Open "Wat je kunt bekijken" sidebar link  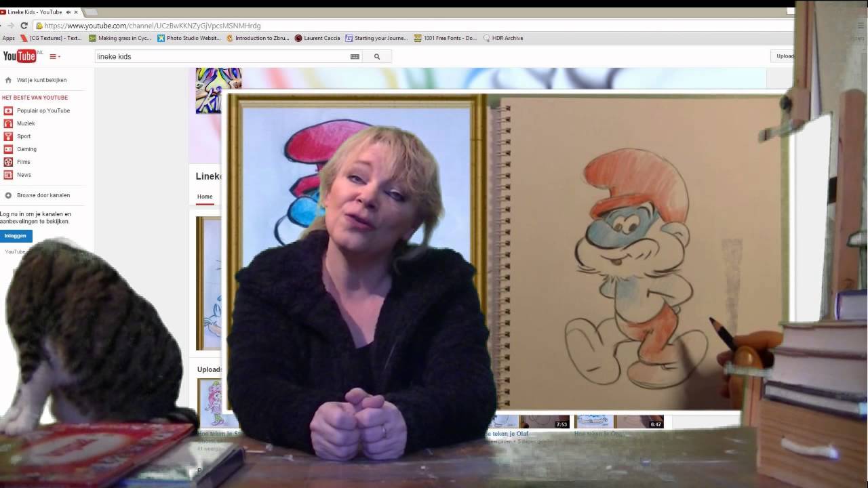(x=41, y=80)
